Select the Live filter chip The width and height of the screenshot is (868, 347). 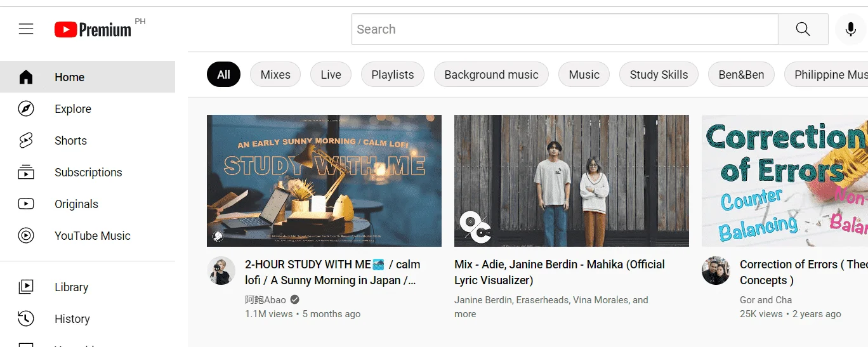(x=331, y=75)
